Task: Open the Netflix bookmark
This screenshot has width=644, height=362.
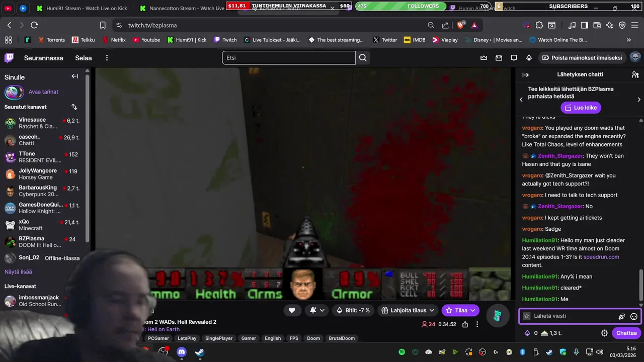Action: 114,40
